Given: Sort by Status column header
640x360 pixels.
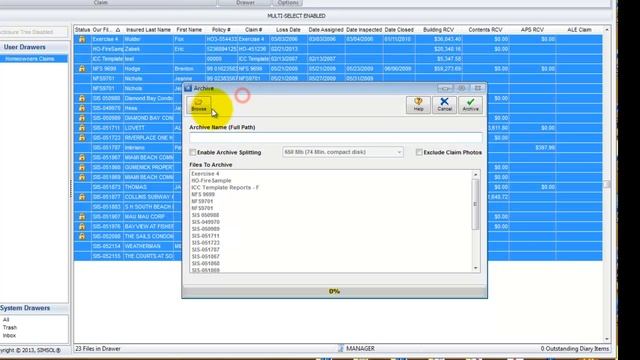Looking at the screenshot, I should pyautogui.click(x=82, y=30).
